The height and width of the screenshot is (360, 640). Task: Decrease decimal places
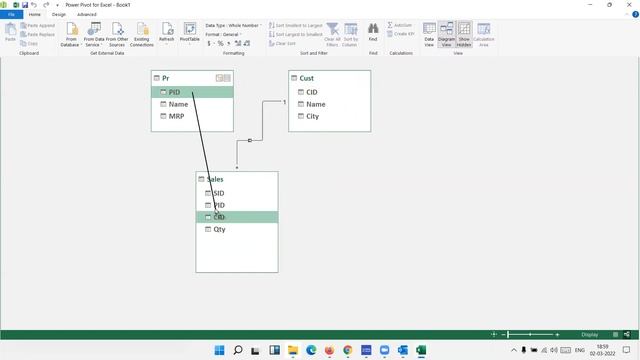click(x=247, y=43)
